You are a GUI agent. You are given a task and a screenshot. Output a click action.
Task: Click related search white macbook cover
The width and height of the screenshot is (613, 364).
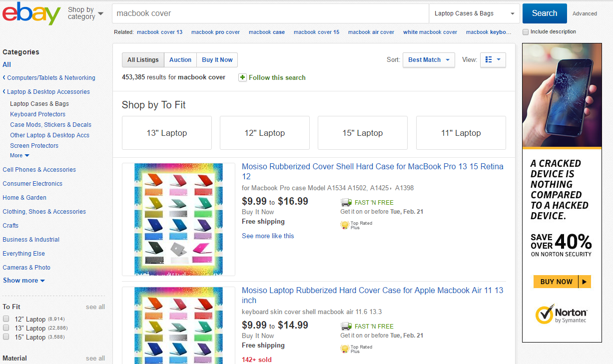coord(430,32)
